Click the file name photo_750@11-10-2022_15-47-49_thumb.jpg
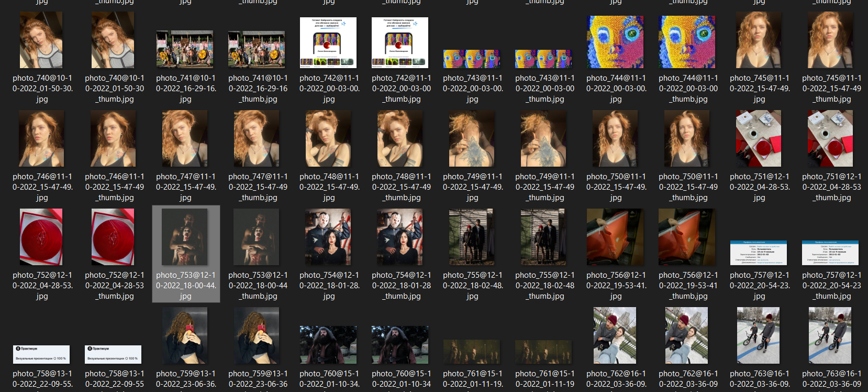Screen dimensions: 868x392 [x=688, y=187]
